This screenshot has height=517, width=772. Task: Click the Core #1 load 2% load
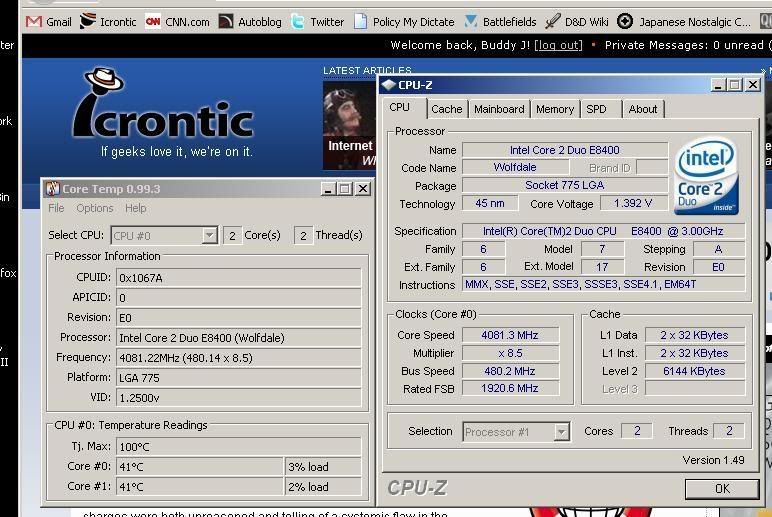point(323,487)
